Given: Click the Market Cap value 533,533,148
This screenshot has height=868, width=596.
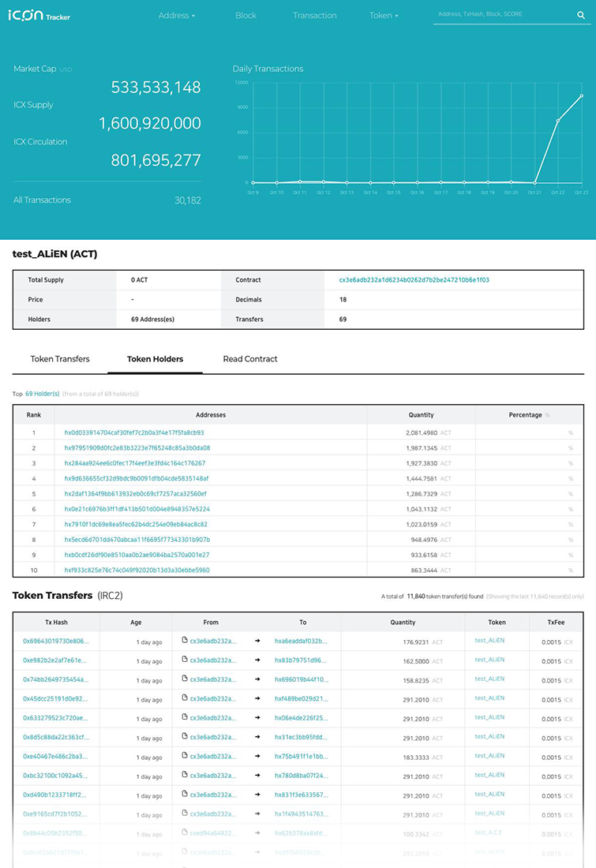Looking at the screenshot, I should point(156,87).
